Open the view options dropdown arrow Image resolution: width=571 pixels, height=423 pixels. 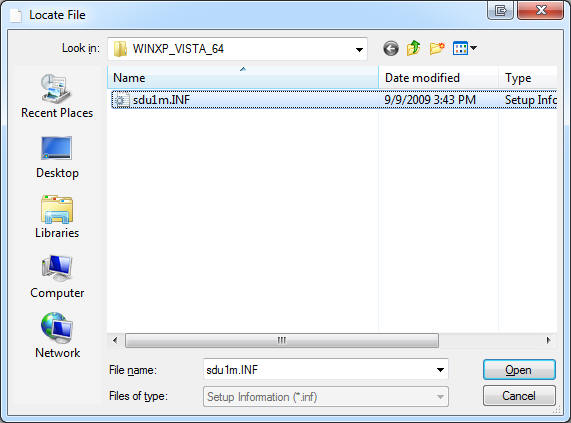pos(473,48)
